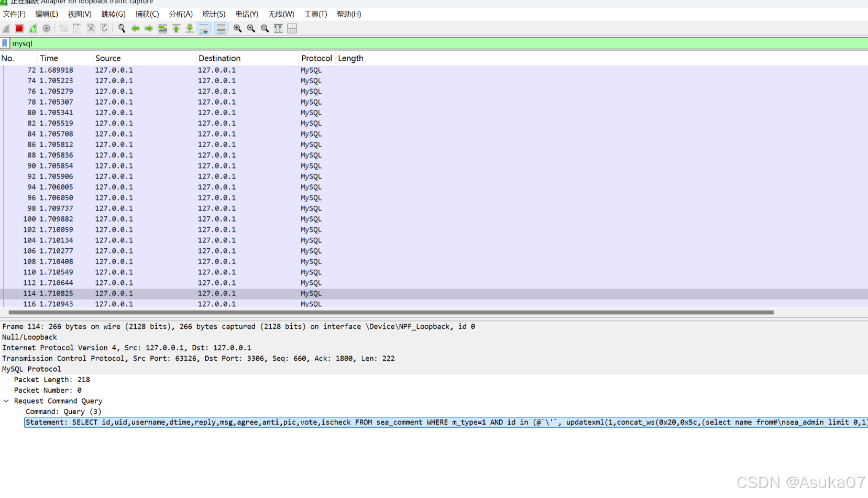Click the Reset layout panes icon
This screenshot has height=498, width=868.
(x=292, y=28)
